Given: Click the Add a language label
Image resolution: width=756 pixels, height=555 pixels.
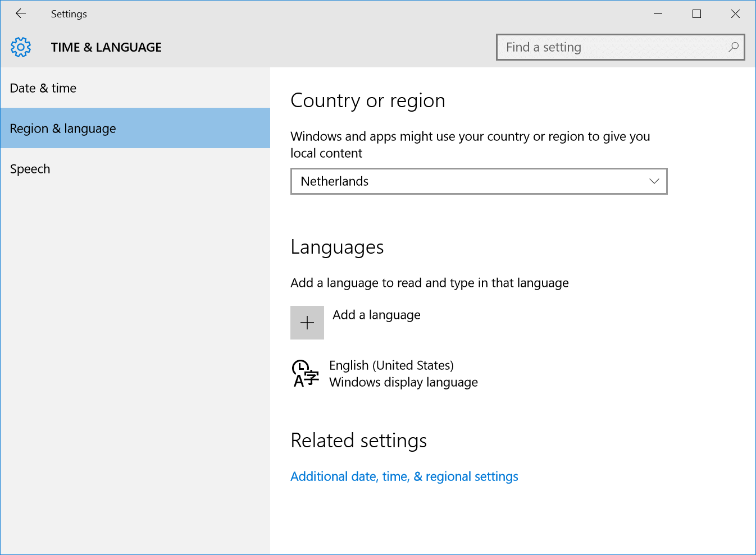Looking at the screenshot, I should pos(376,315).
